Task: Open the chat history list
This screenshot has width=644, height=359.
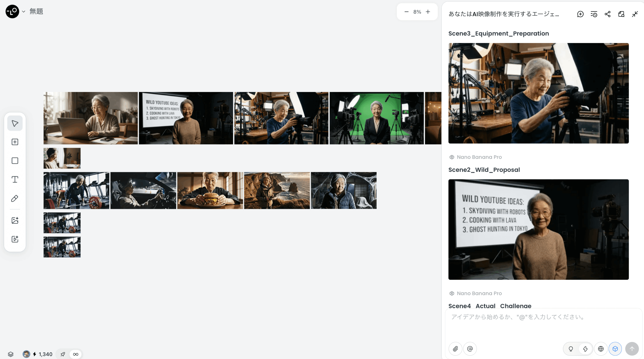Action: pos(594,14)
